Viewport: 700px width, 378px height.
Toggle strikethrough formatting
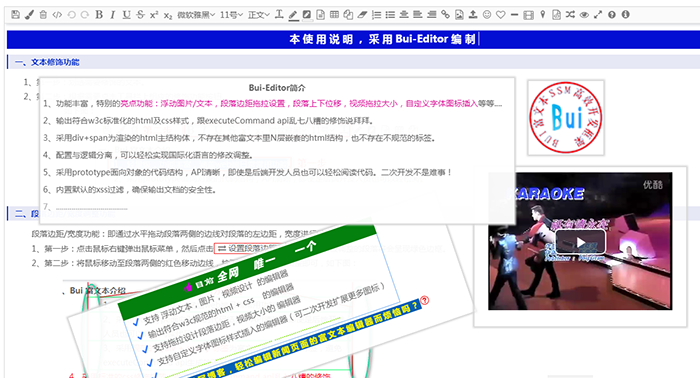140,15
